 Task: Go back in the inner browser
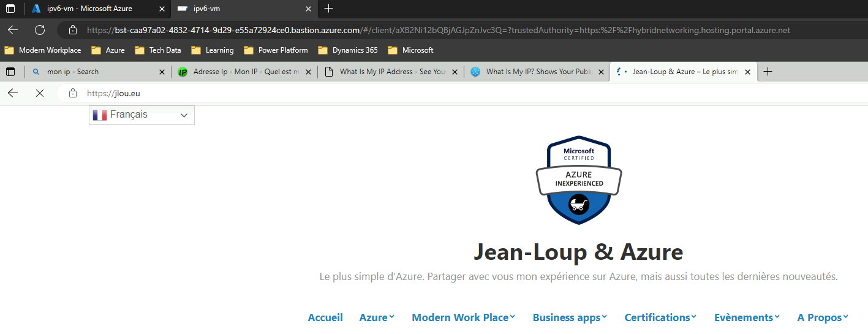[x=13, y=93]
